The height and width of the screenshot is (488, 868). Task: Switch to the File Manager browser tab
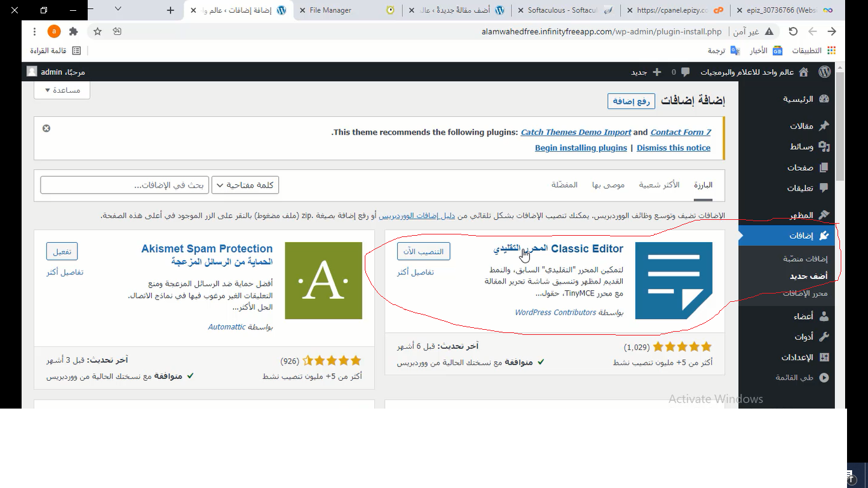point(348,10)
